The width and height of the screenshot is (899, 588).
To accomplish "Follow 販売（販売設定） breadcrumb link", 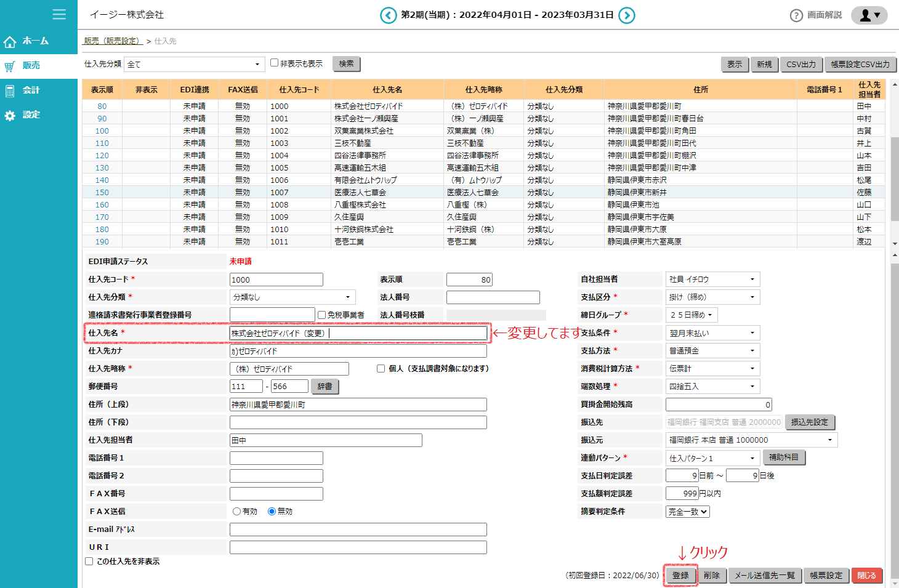I will coord(113,41).
